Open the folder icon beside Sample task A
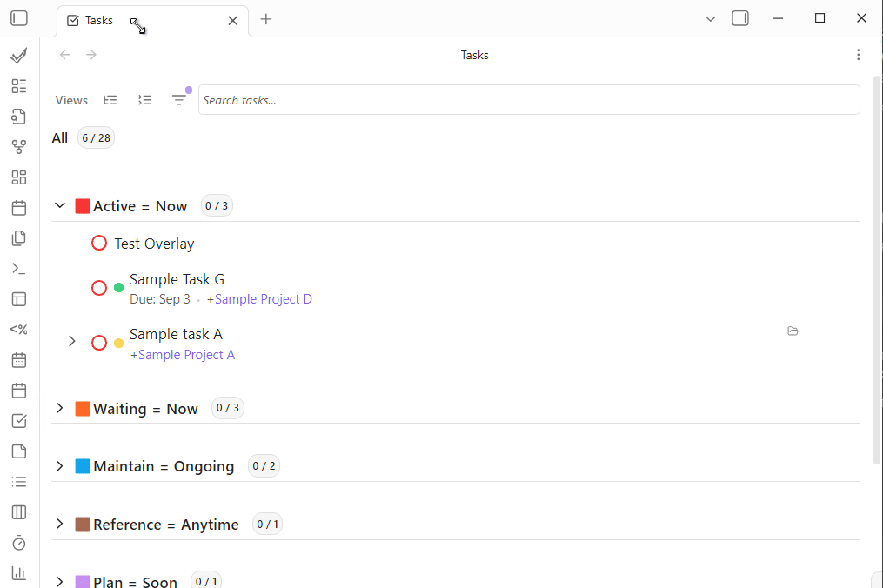This screenshot has width=883, height=588. click(x=793, y=331)
